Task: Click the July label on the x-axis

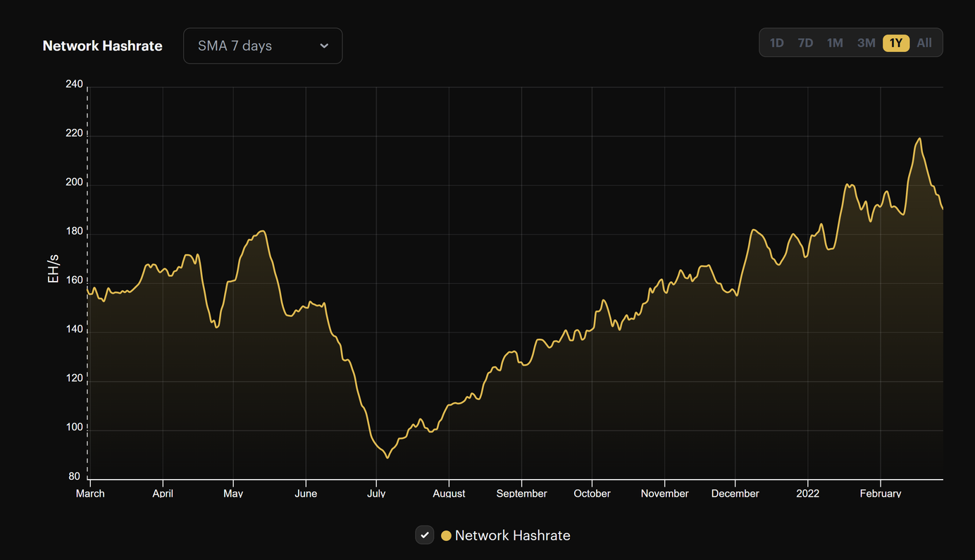Action: 376,493
